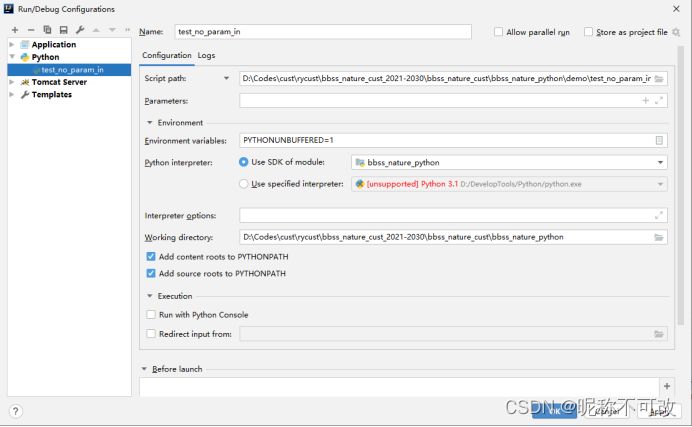Open the SDK module dropdown

pyautogui.click(x=660, y=162)
